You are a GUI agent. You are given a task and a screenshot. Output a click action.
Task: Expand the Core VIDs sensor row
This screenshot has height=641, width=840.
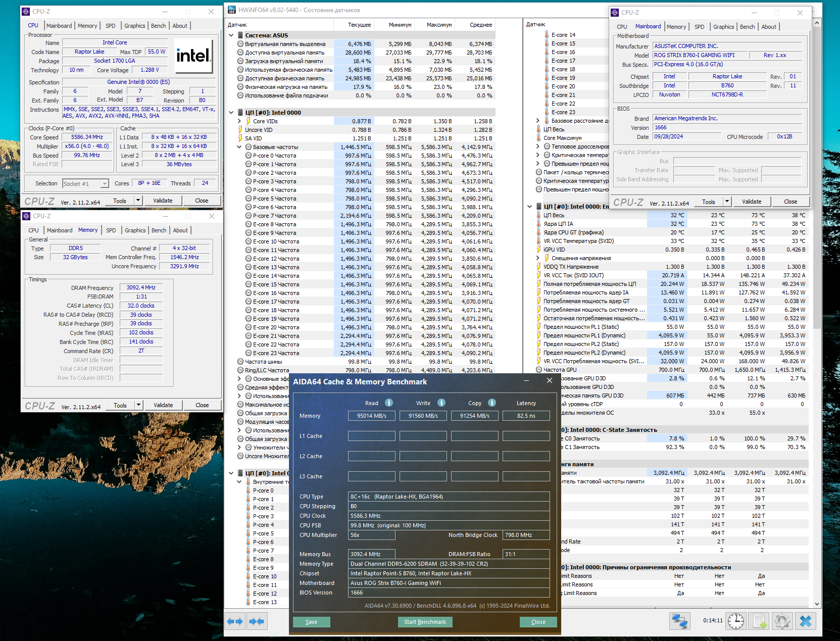click(x=239, y=121)
